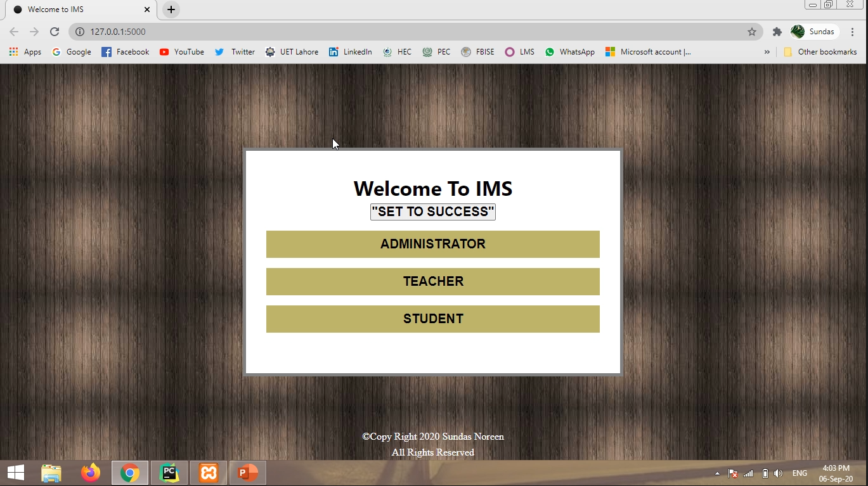Open the Extensions puzzle icon

777,32
